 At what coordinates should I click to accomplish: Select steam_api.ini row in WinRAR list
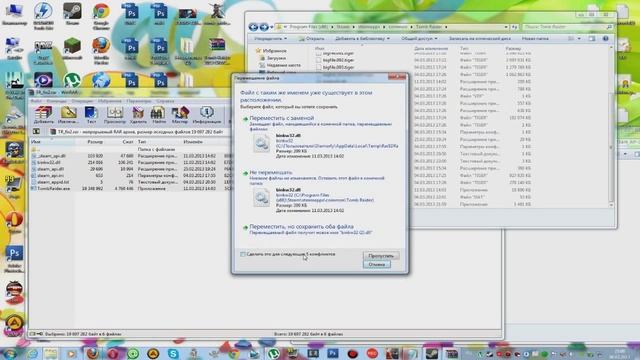point(131,176)
